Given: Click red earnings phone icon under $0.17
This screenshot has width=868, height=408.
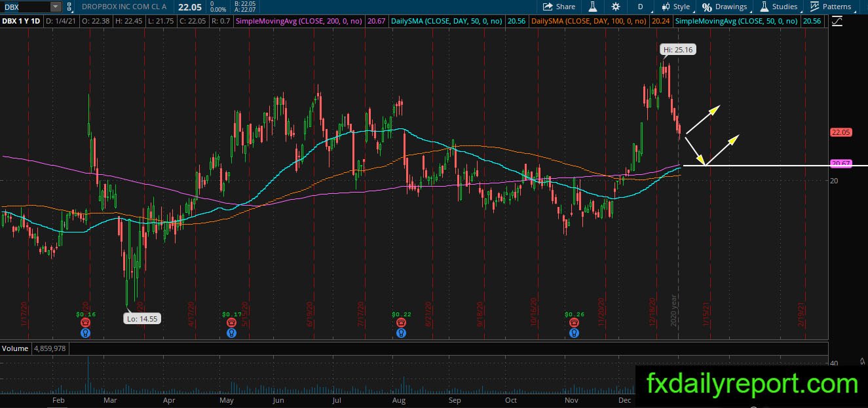Looking at the screenshot, I should 231,323.
